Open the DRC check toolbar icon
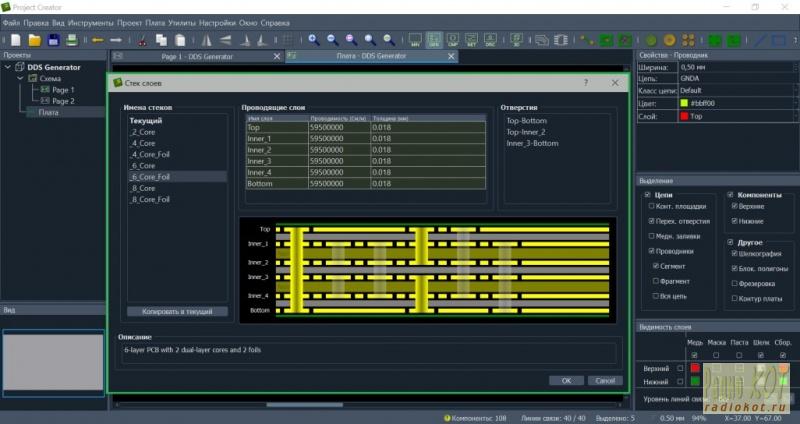This screenshot has height=424, width=800. pyautogui.click(x=490, y=41)
